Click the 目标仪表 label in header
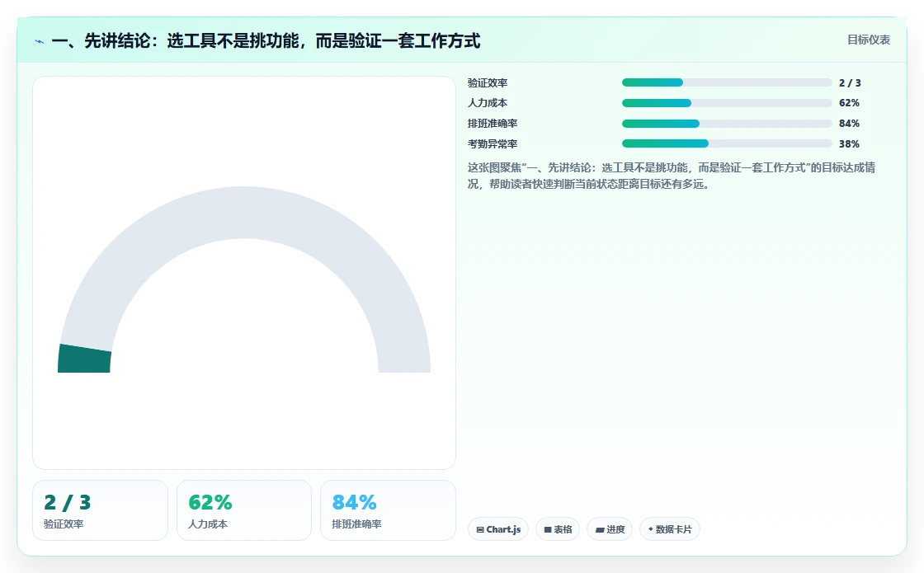 pos(869,40)
